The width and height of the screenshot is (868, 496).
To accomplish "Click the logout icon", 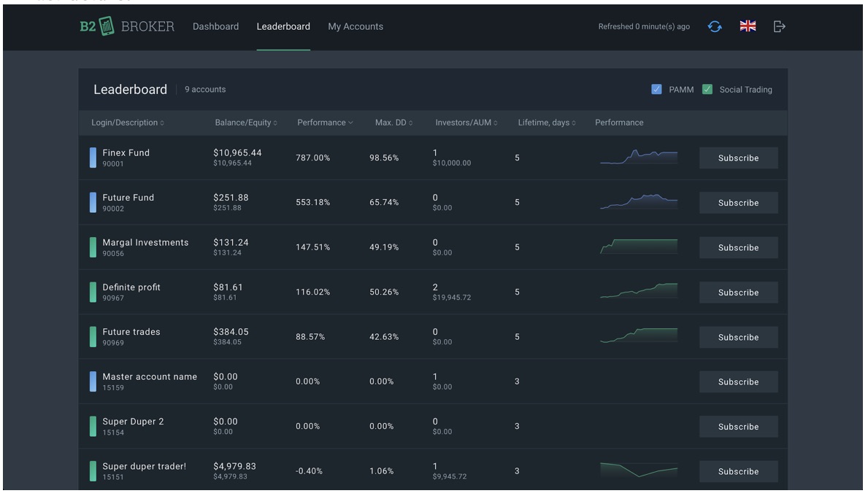I will pos(779,26).
